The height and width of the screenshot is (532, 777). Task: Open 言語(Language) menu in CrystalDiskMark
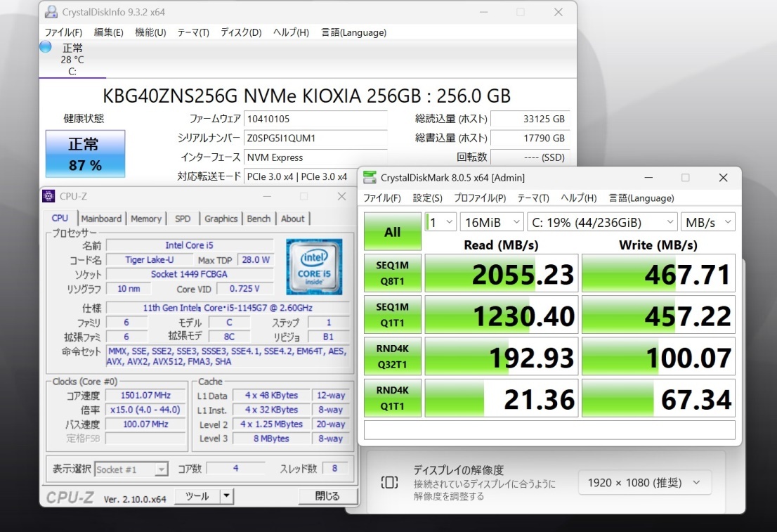641,198
